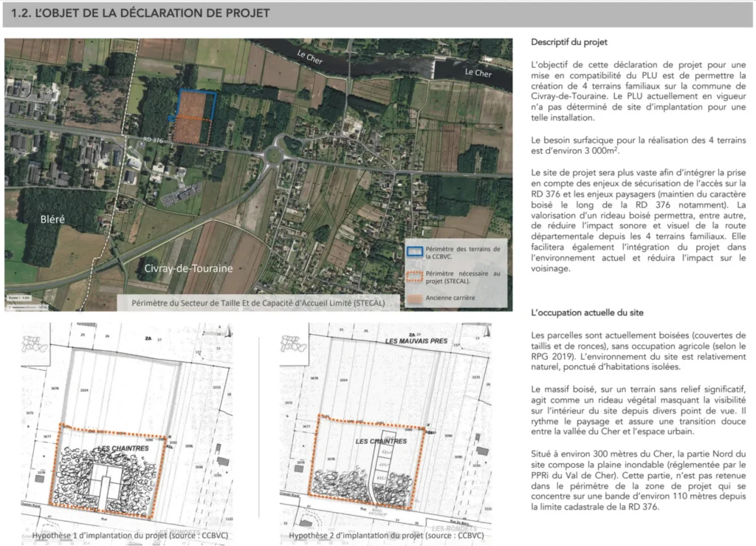Viewport: 756px width, 546px height.
Task: Click the orange project area on aerial map
Action: point(192,118)
